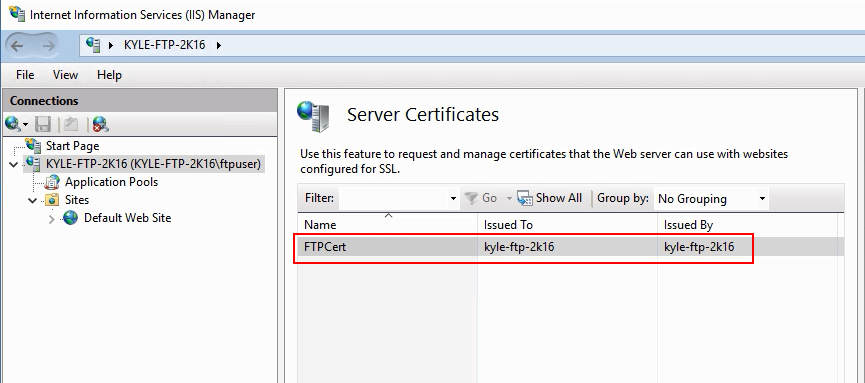The height and width of the screenshot is (383, 865).
Task: Open the Group by No Grouping dropdown
Action: coord(711,198)
